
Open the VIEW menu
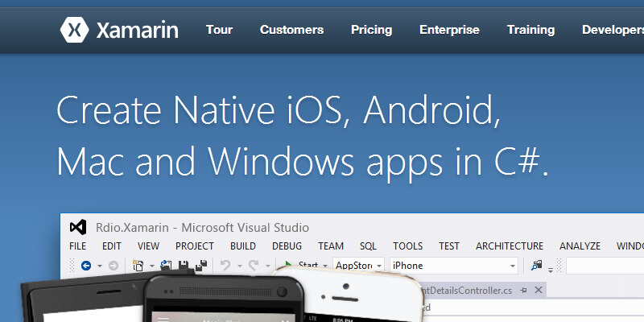[148, 246]
